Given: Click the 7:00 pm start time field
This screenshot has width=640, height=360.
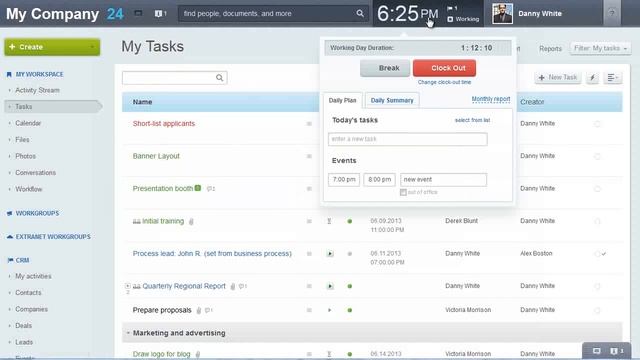Looking at the screenshot, I should pyautogui.click(x=344, y=180).
